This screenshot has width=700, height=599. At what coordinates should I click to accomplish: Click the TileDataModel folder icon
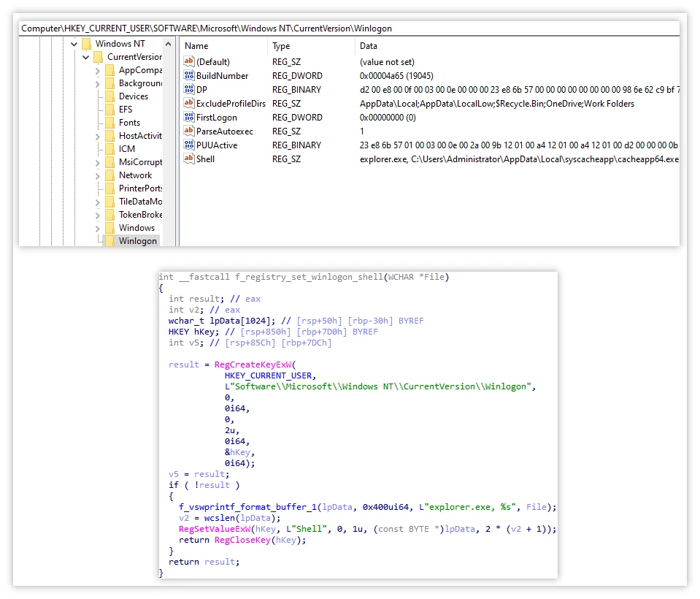coord(109,202)
